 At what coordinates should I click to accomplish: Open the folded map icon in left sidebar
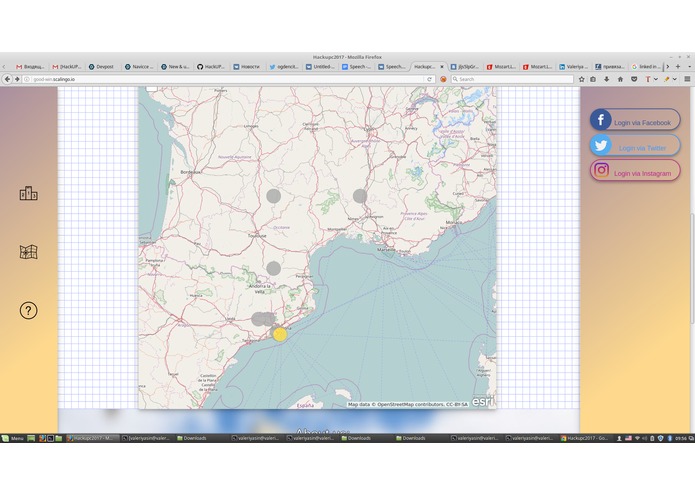click(28, 252)
